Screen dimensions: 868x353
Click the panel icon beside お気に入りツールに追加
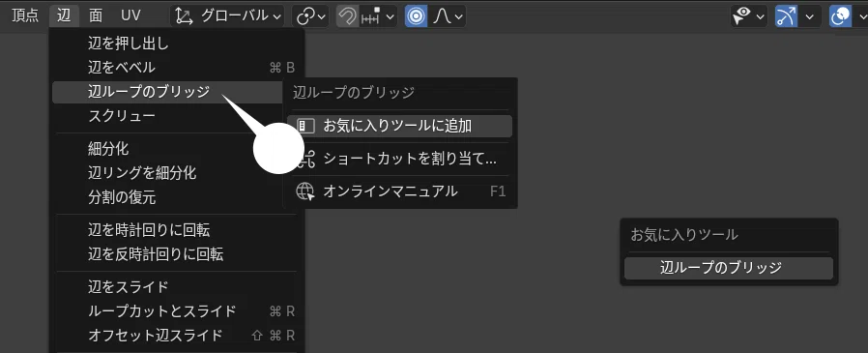[305, 126]
